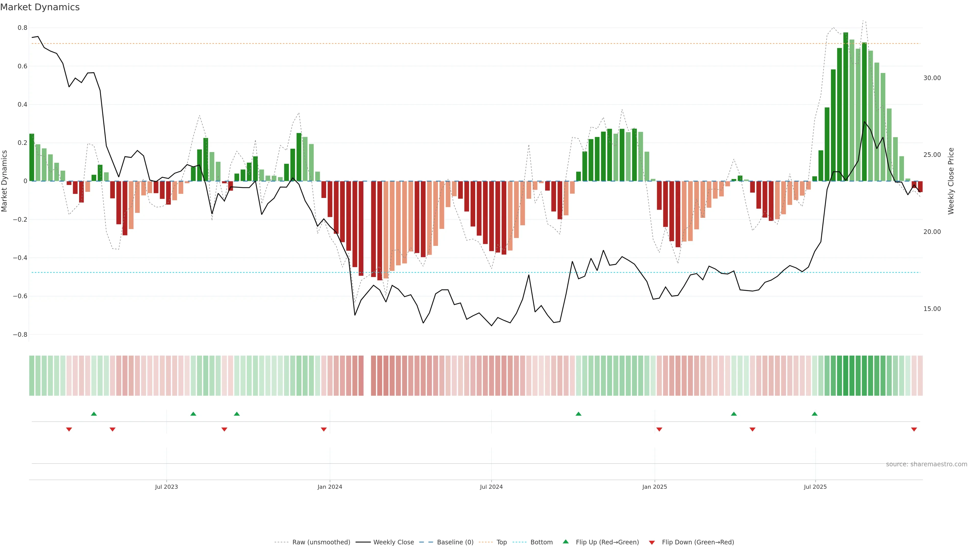Click the leftmost red flip-down triangle marker

(69, 429)
